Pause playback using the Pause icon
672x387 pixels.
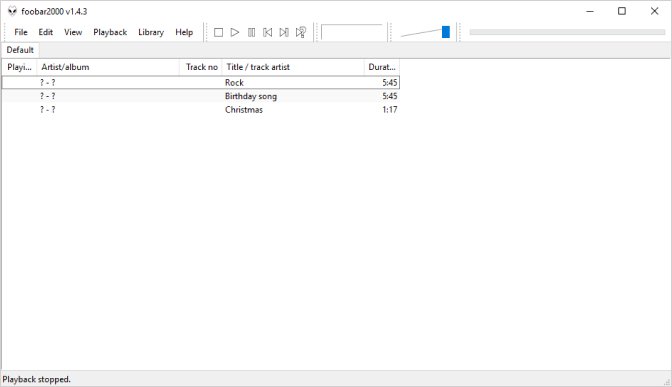[251, 32]
